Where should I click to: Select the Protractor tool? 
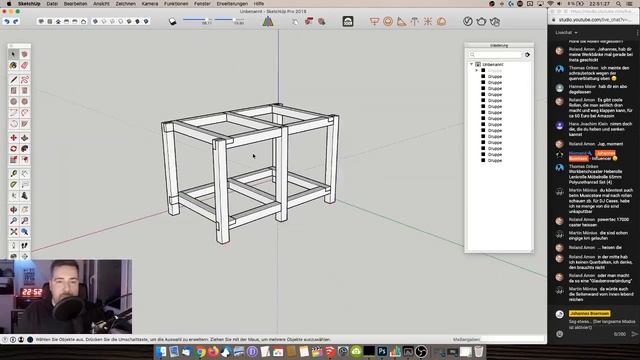[13, 185]
